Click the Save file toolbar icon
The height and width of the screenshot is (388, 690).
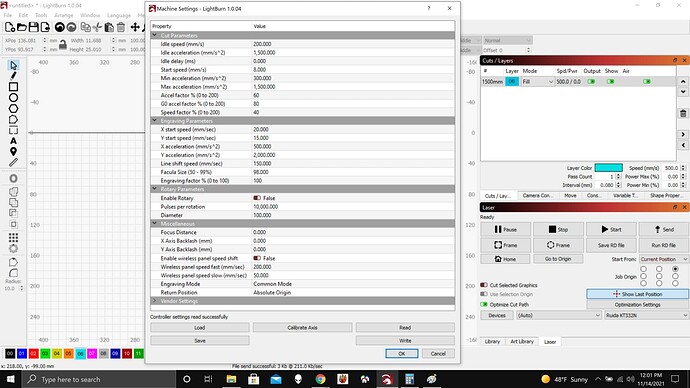pyautogui.click(x=33, y=27)
